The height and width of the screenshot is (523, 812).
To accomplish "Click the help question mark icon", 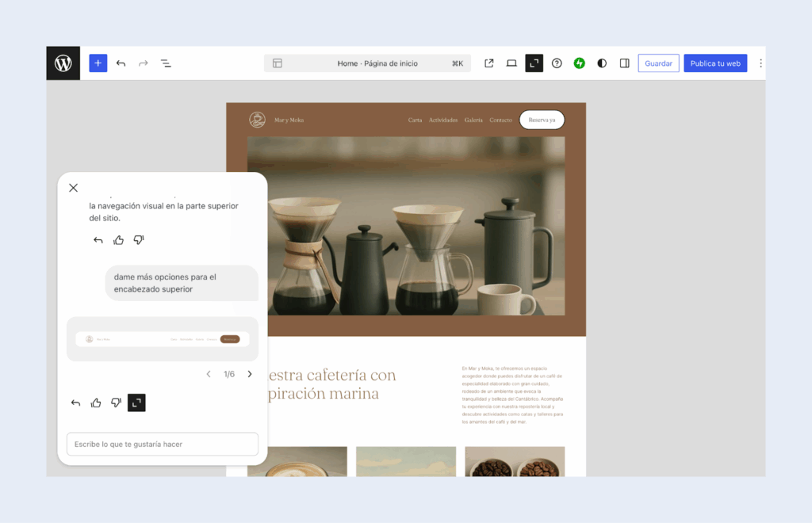I will 557,63.
